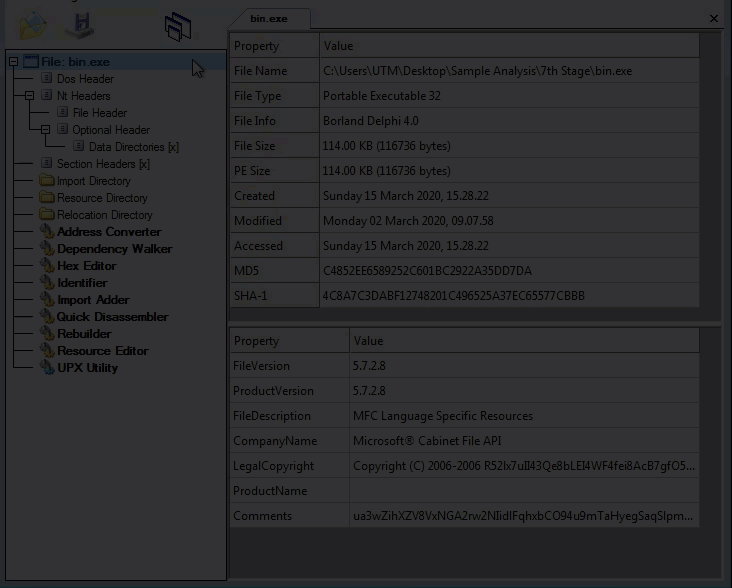Launch Dependency Walker

pyautogui.click(x=115, y=249)
